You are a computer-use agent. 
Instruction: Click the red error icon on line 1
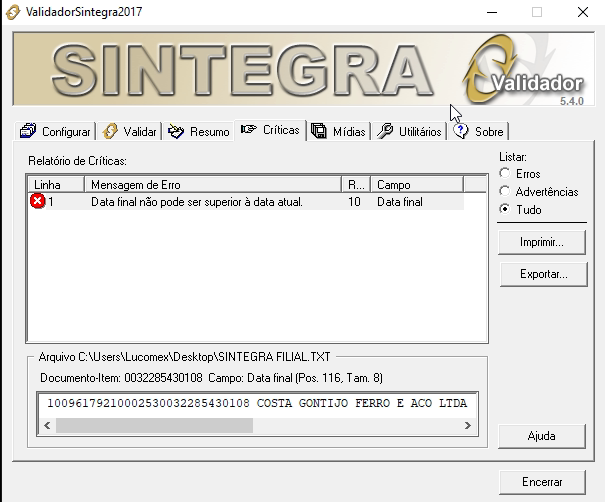point(37,201)
